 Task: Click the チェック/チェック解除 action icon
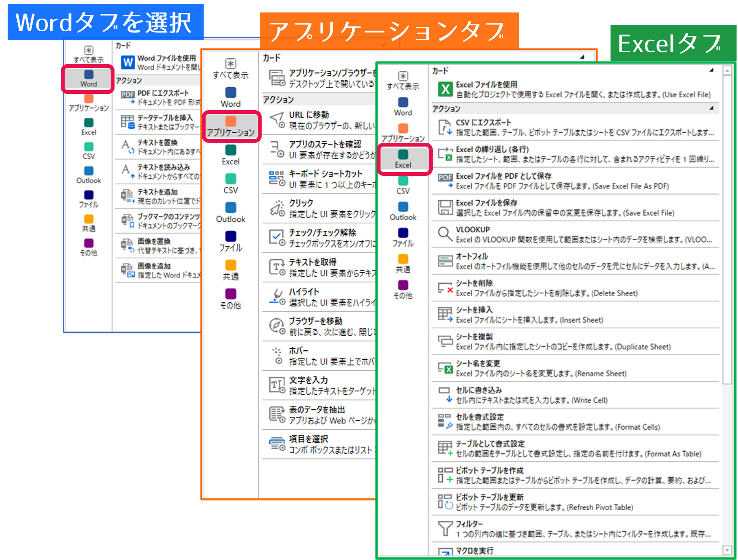click(277, 238)
